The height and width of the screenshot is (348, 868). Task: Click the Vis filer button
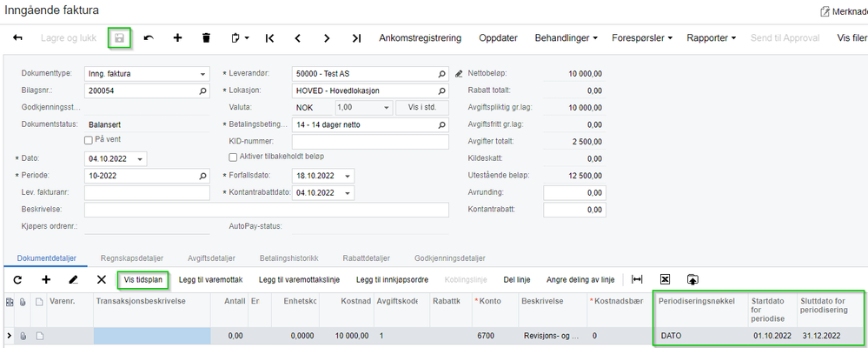[852, 37]
